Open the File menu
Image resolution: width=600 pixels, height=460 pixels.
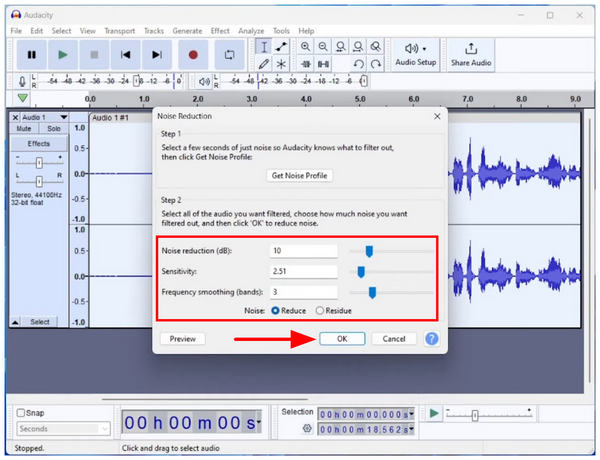(16, 31)
